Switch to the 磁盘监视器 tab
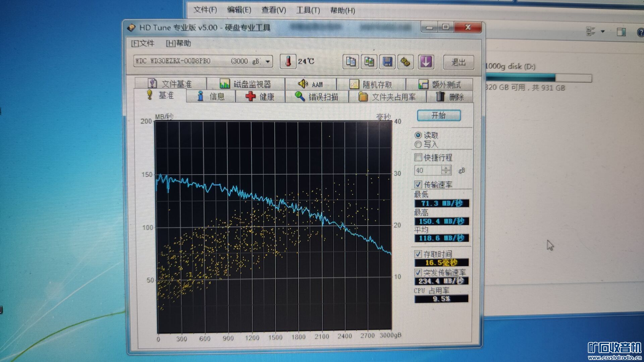Image resolution: width=644 pixels, height=362 pixels. click(x=246, y=84)
